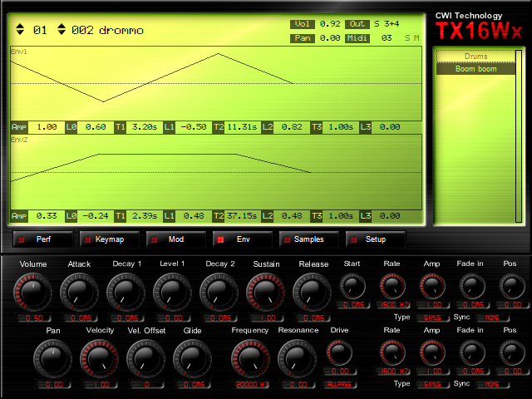This screenshot has height=399, width=532.
Task: Click the upper LFO Fade in knob
Action: (x=472, y=287)
